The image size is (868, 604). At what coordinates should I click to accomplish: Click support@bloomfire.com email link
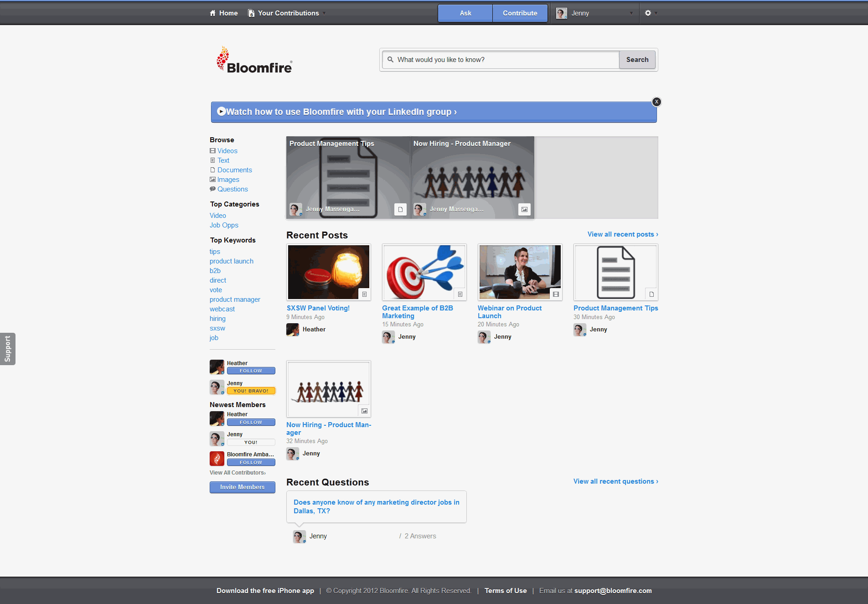pos(613,591)
